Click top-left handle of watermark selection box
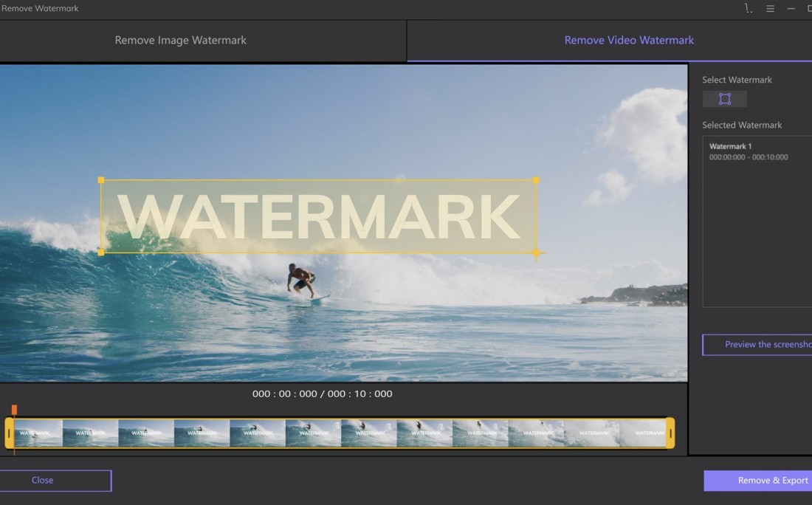The width and height of the screenshot is (812, 505). tap(101, 180)
